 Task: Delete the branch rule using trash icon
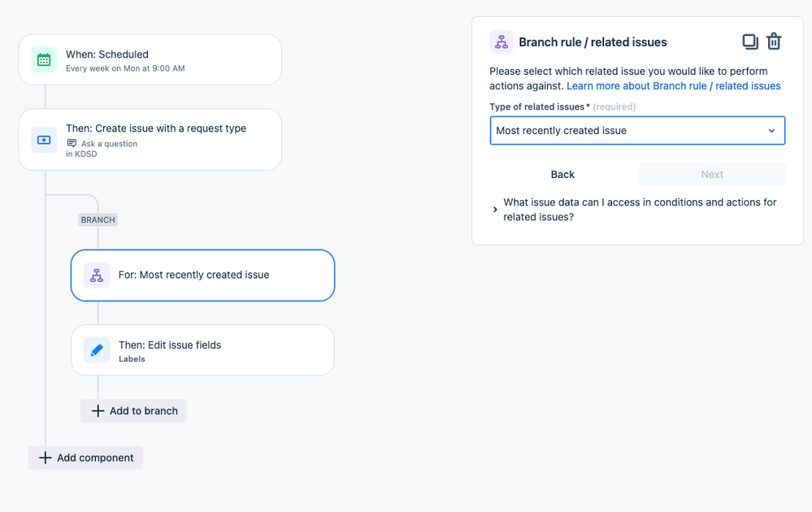point(774,41)
